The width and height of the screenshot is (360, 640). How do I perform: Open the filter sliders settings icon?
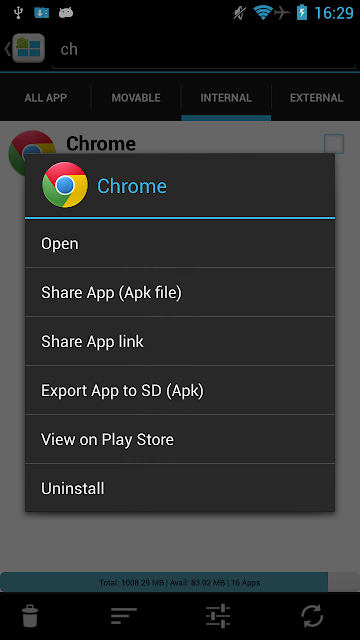[218, 616]
